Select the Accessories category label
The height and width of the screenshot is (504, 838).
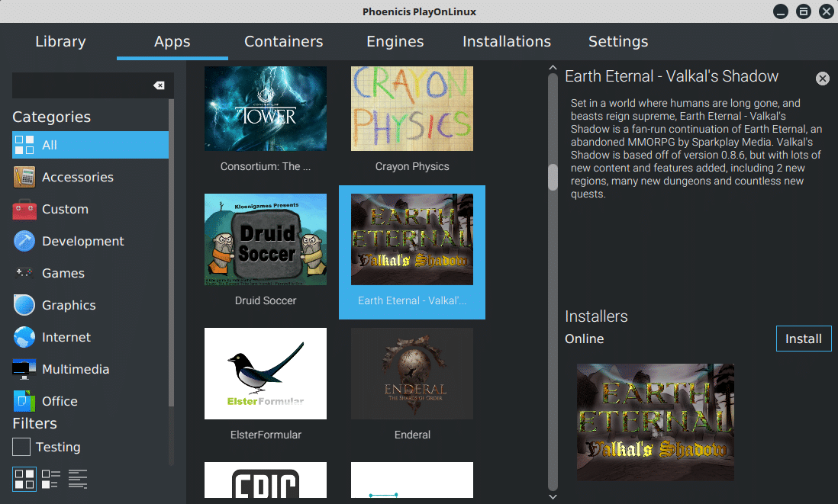click(78, 177)
